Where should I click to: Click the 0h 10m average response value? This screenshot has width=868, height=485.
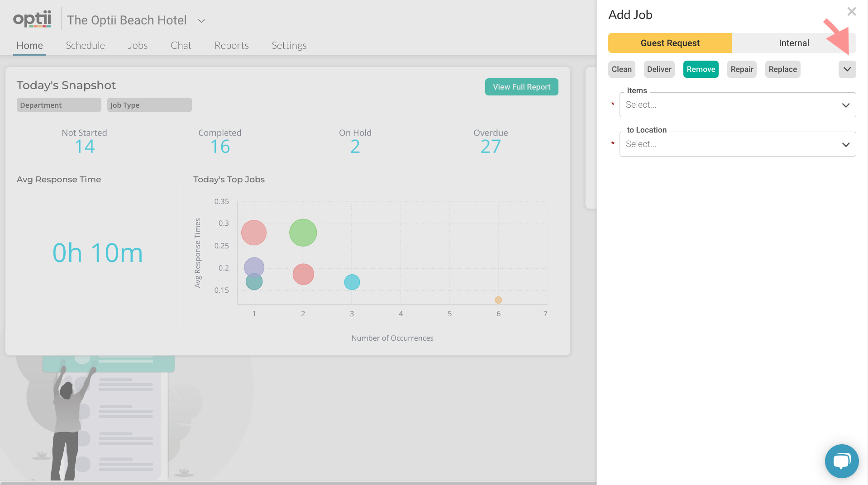coord(98,253)
